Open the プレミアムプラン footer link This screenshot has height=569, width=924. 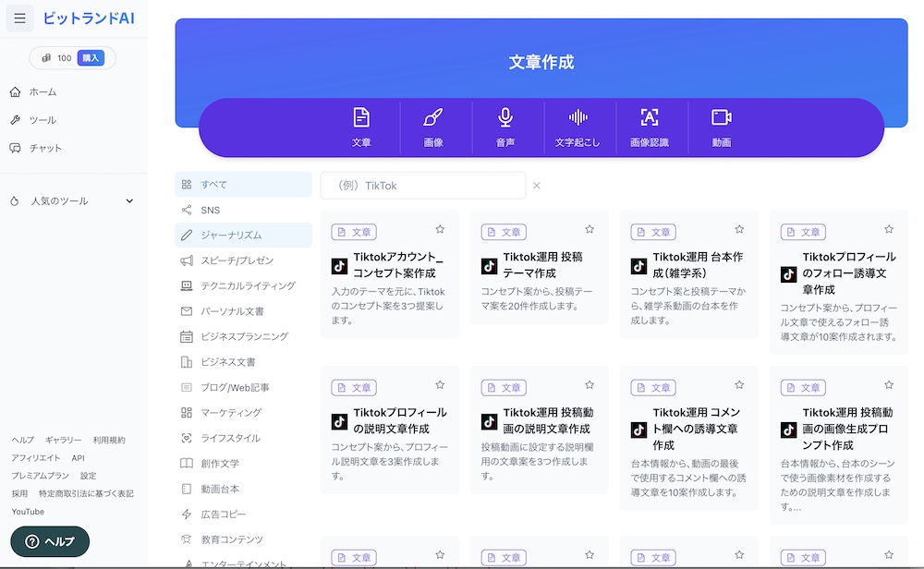(40, 476)
